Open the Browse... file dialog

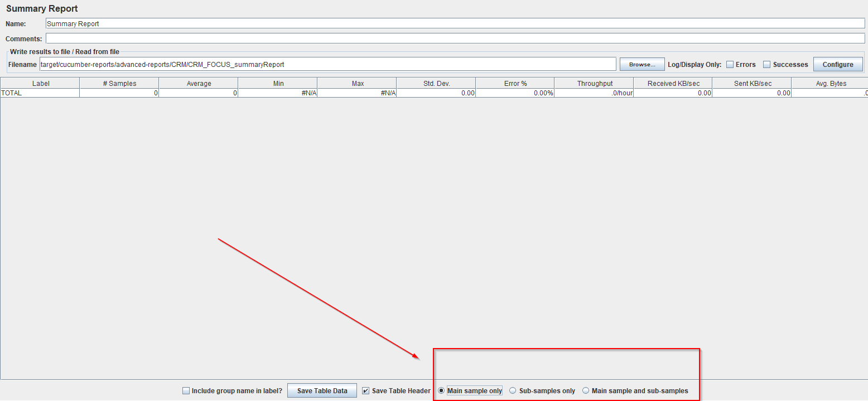tap(642, 64)
